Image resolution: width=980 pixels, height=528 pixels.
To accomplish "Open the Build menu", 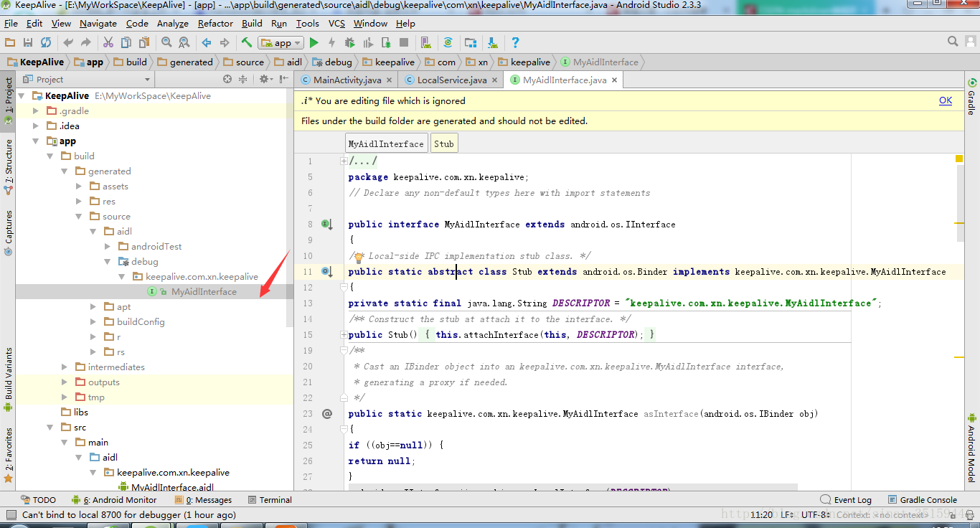I will 252,23.
